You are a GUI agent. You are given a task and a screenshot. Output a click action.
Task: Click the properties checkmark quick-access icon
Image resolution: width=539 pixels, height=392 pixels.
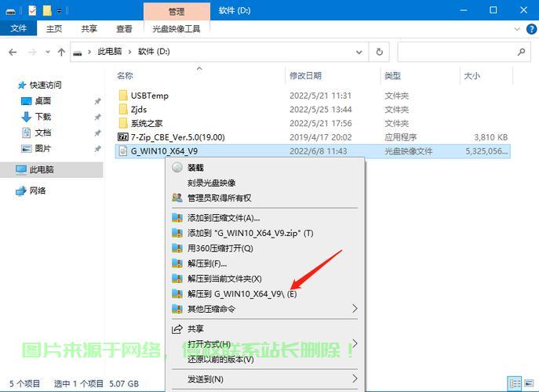coord(32,11)
